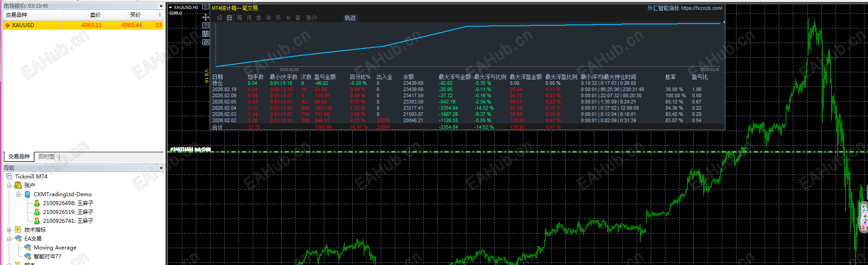Screen dimensions: 868x265
Task: Select the Moving Average expert advisor
Action: (55, 248)
